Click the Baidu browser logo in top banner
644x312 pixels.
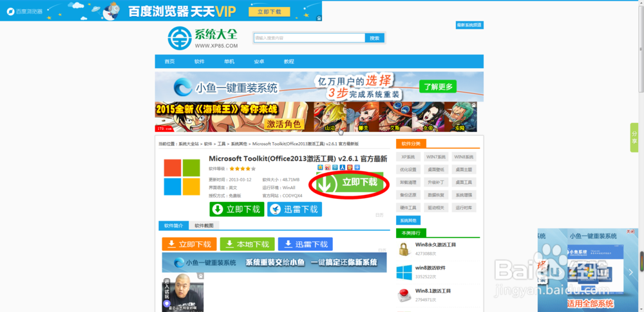point(24,11)
